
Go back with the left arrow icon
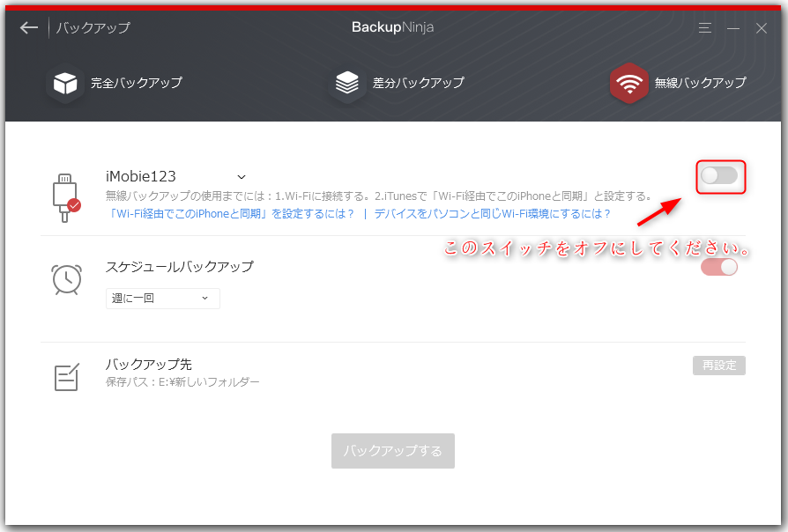click(x=29, y=27)
